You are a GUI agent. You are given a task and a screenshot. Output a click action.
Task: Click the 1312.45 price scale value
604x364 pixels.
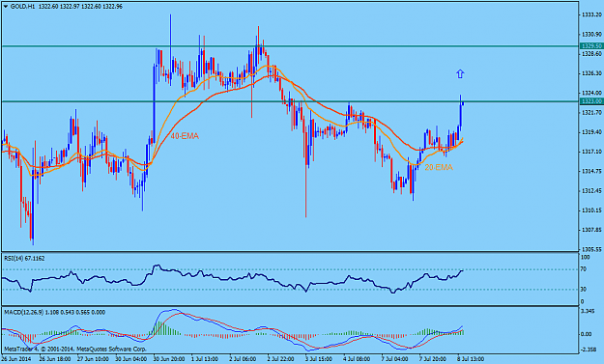point(591,191)
